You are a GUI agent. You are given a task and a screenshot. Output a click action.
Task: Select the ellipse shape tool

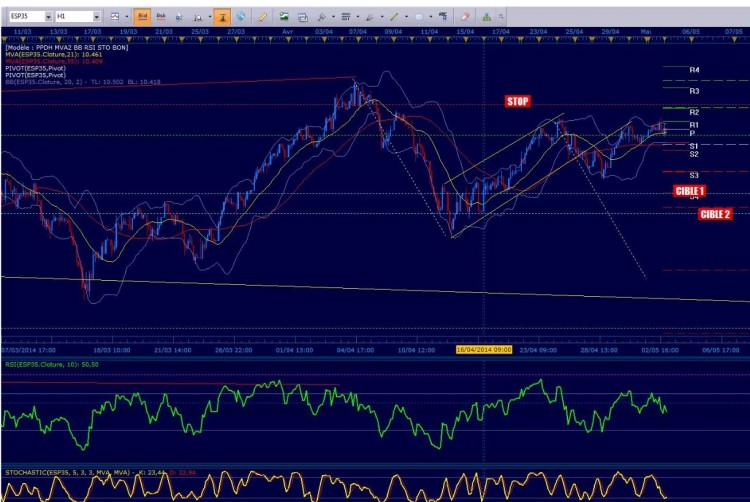tap(419, 17)
